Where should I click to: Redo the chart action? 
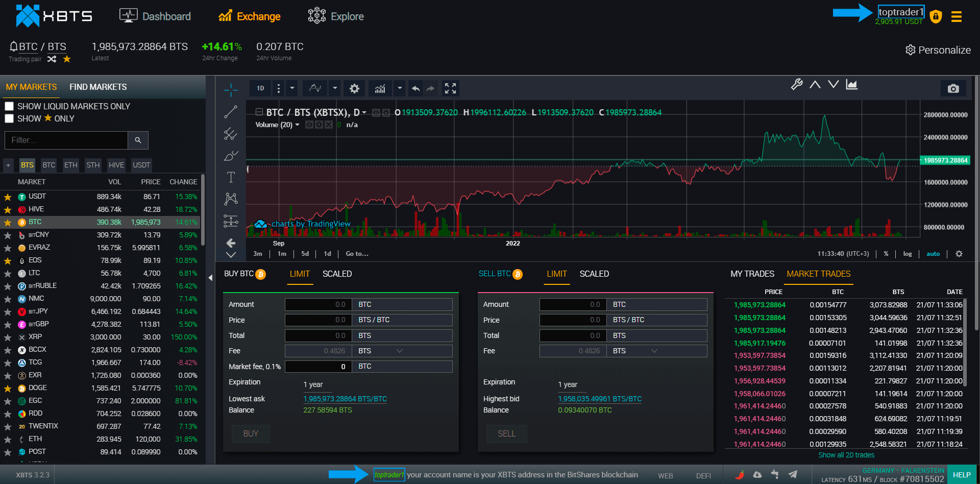click(x=431, y=88)
